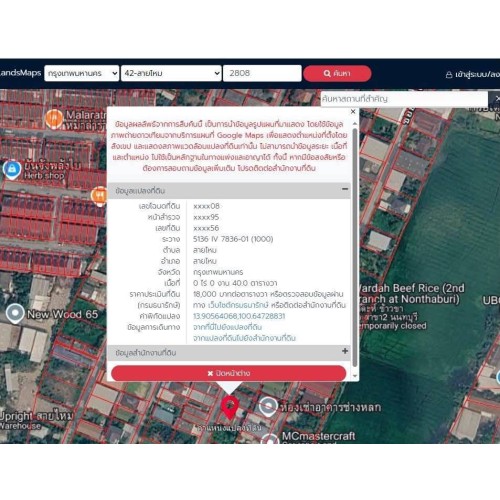Open the district dropdown 42-สายไหม
Image resolution: width=500 pixels, height=500 pixels.
(x=171, y=73)
